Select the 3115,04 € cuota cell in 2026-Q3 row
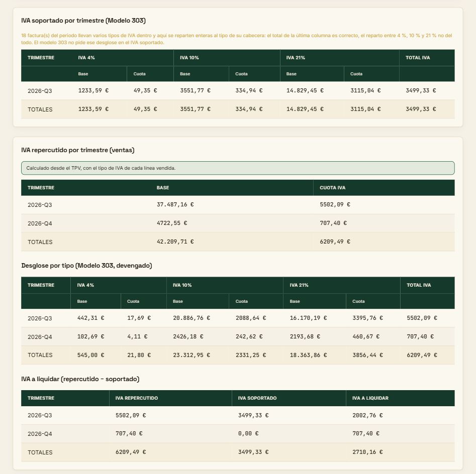Image resolution: width=476 pixels, height=474 pixels. 365,90
